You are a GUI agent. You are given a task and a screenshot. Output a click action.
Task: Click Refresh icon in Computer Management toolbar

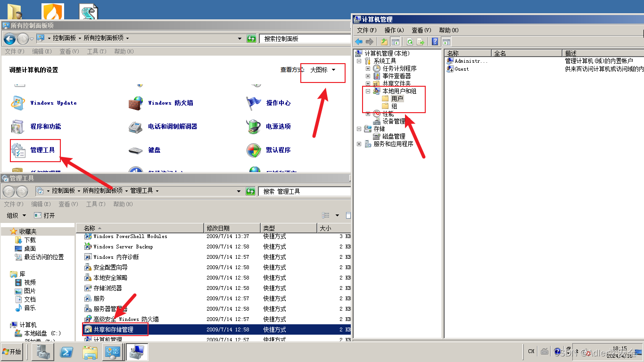(410, 41)
